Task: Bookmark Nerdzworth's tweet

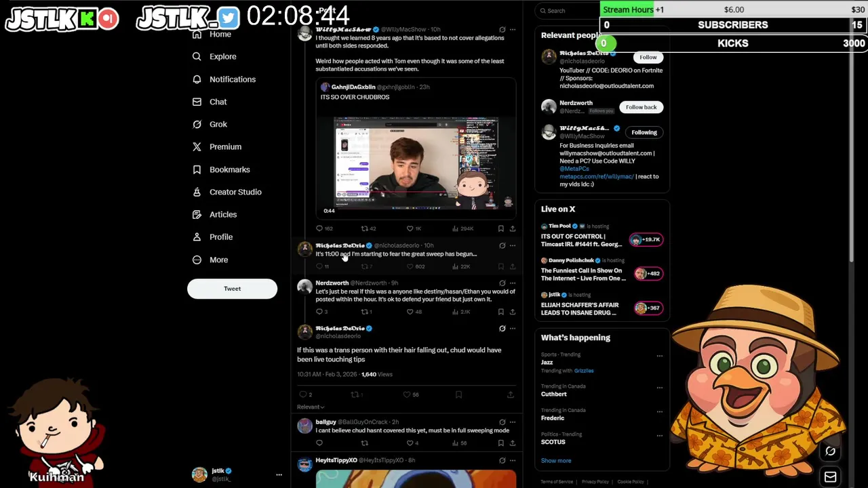Action: [x=500, y=312]
